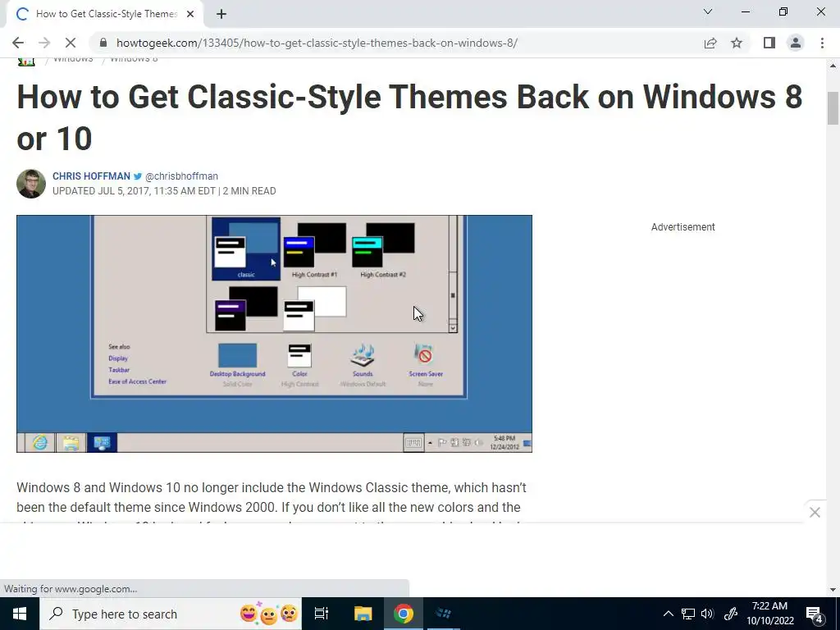Open the clock showing 7:22 AM
Image resolution: width=840 pixels, height=630 pixels.
pyautogui.click(x=769, y=614)
